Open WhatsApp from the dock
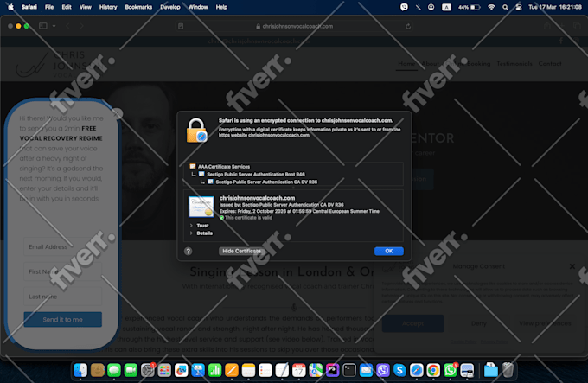 tap(450, 370)
